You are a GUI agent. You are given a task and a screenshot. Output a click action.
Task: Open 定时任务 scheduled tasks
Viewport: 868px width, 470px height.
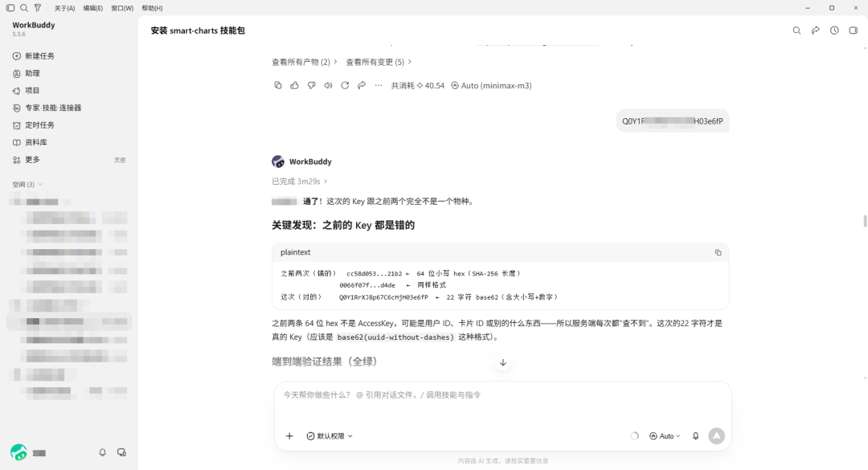[x=68, y=125]
